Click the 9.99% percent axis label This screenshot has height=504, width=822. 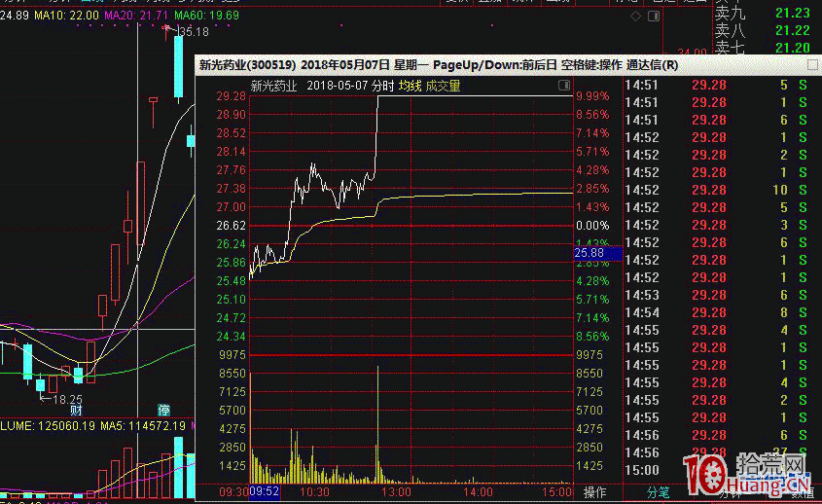pyautogui.click(x=592, y=96)
